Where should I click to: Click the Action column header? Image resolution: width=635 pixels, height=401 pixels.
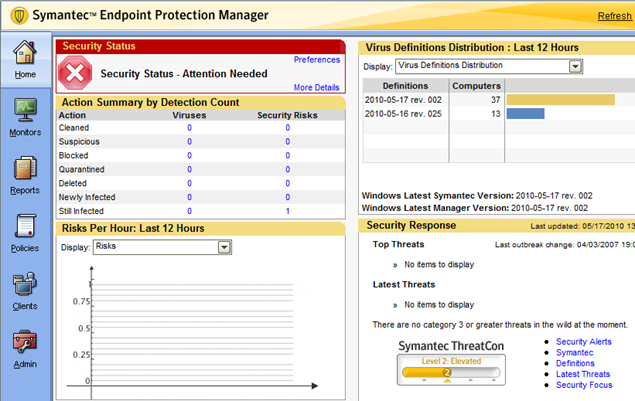click(x=72, y=115)
